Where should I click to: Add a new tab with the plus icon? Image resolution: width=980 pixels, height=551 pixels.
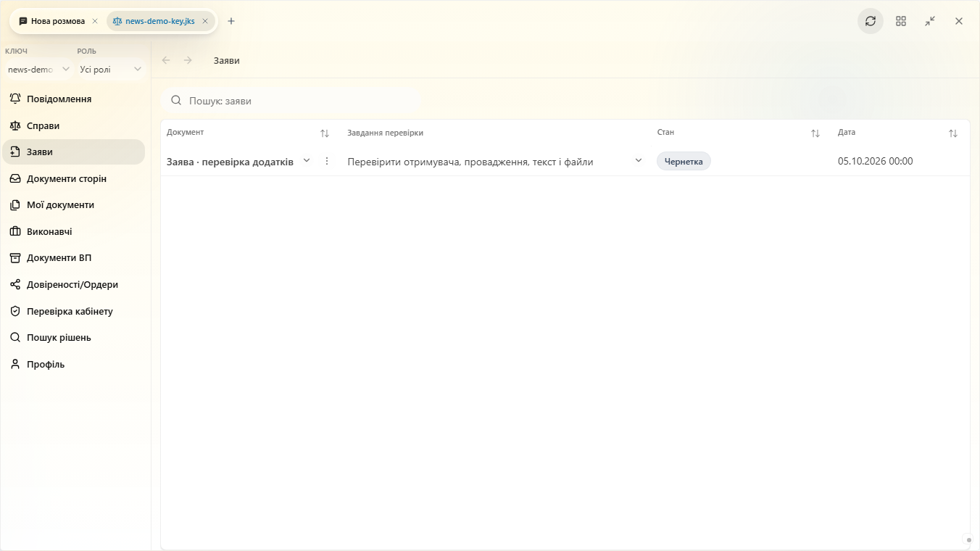(231, 21)
